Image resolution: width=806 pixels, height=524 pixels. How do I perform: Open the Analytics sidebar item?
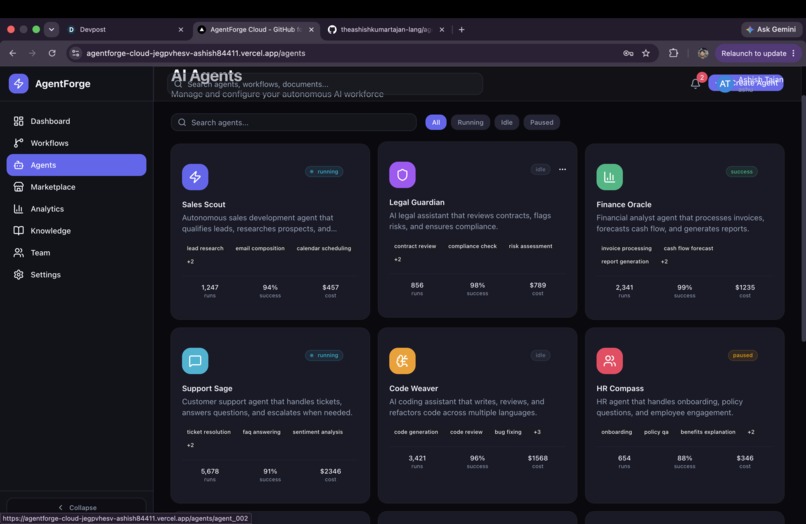(x=76, y=209)
